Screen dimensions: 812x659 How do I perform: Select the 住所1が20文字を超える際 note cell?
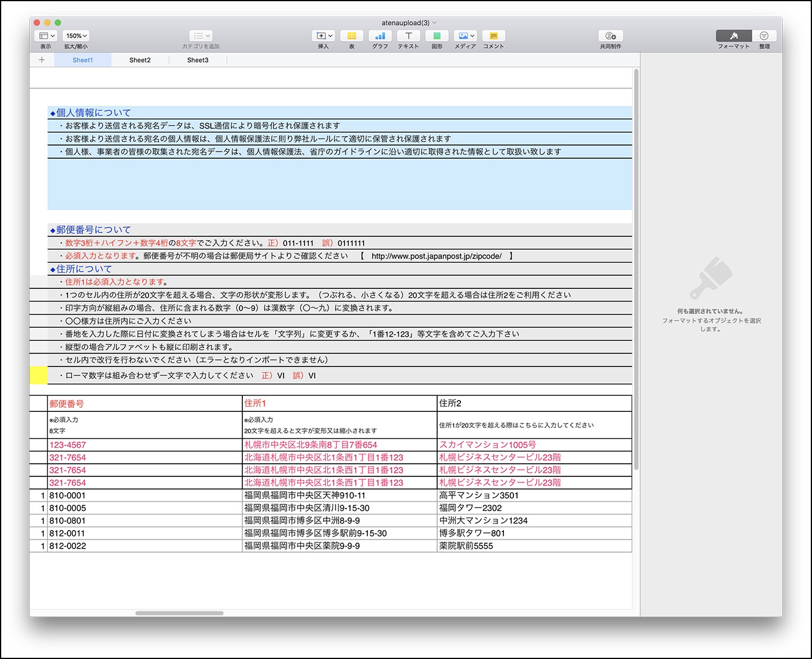534,425
